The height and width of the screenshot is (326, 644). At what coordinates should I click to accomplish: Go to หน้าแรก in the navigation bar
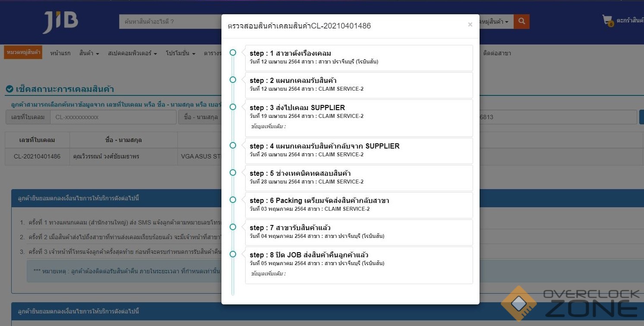pos(60,53)
